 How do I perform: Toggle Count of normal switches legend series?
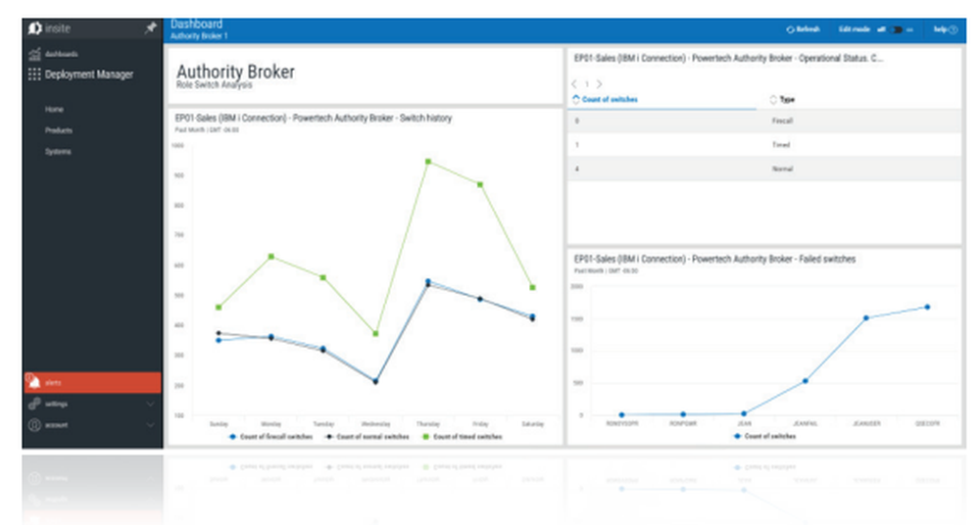(x=367, y=436)
